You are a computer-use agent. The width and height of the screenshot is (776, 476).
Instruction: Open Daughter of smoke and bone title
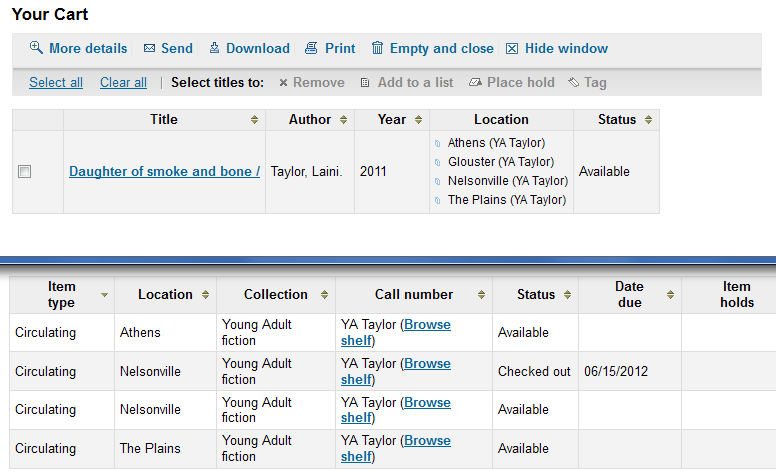tap(164, 172)
